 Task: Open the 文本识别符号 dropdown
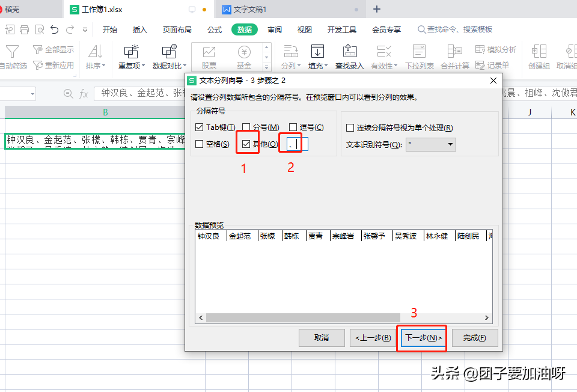coord(430,144)
